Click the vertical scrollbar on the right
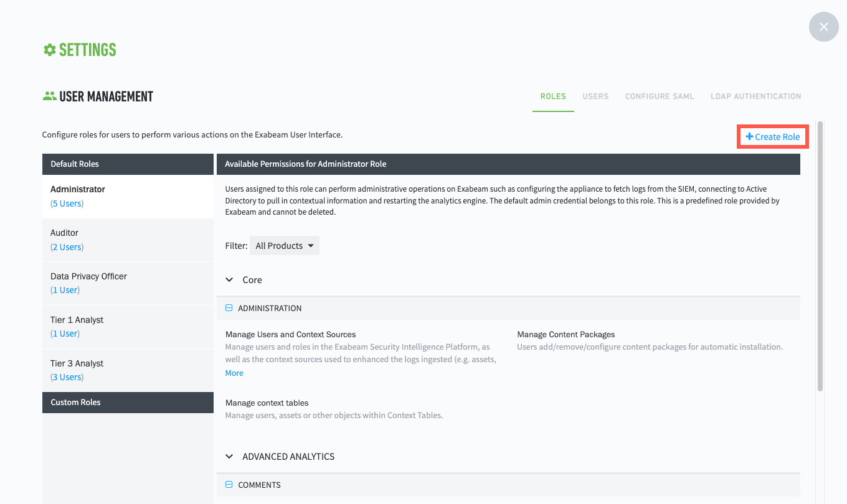 coord(820,255)
